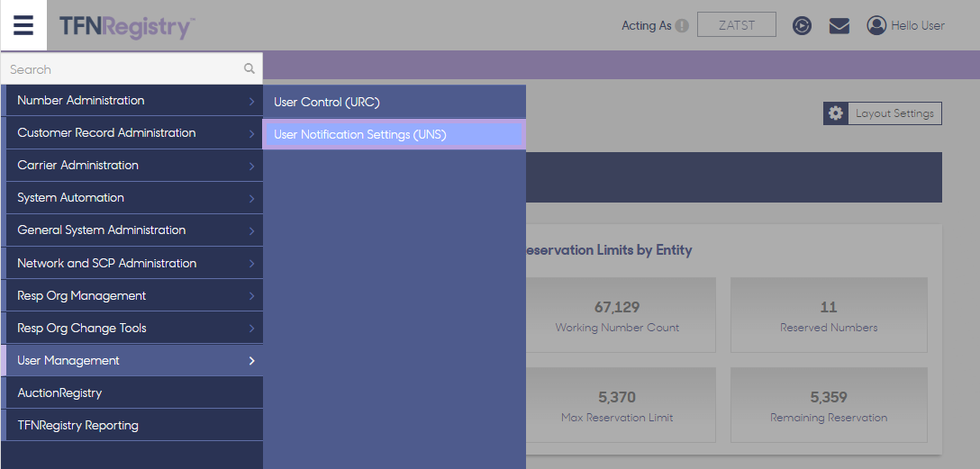Open General System Administration menu
Image resolution: width=980 pixels, height=469 pixels.
tap(132, 230)
